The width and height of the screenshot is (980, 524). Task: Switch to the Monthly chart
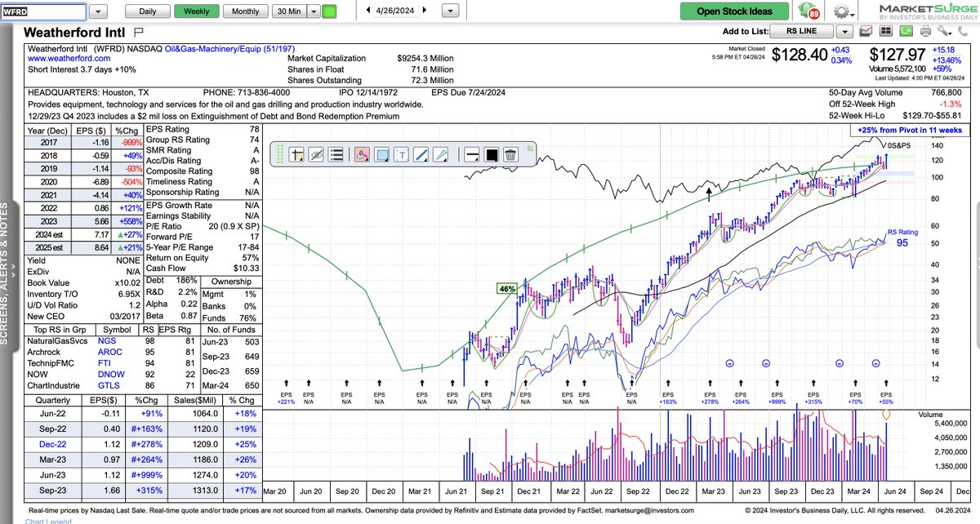click(245, 11)
